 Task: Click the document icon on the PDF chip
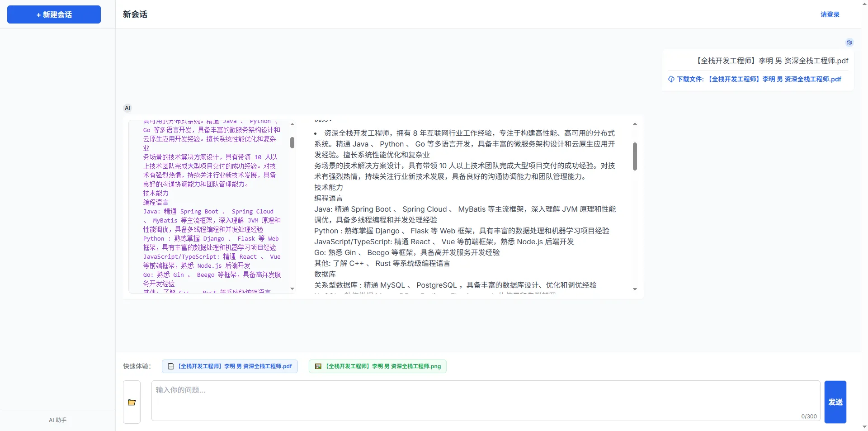click(171, 366)
